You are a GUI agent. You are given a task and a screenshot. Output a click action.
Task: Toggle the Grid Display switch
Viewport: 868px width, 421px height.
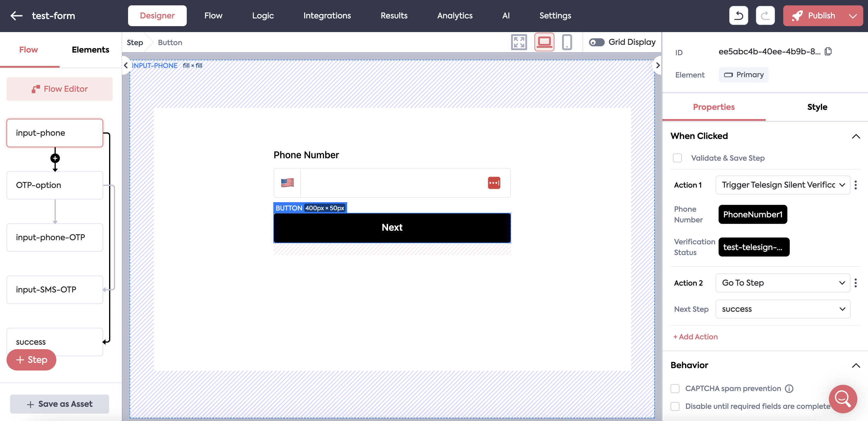point(596,42)
